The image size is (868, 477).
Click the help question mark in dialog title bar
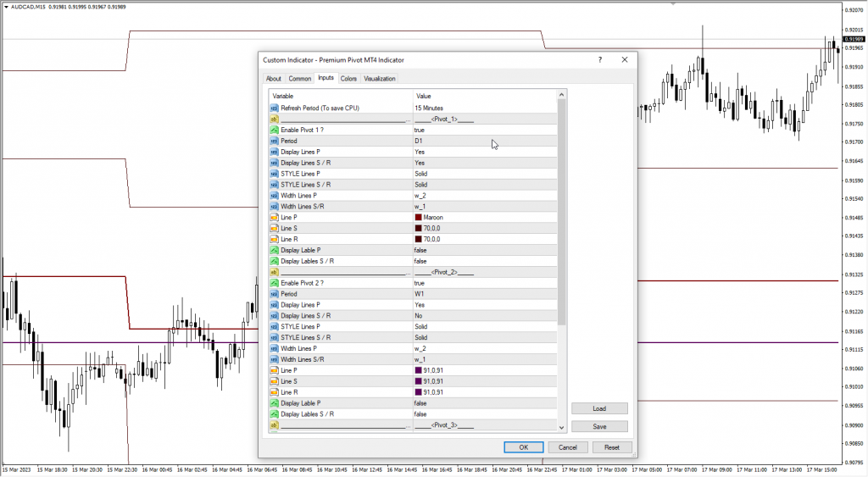(600, 60)
